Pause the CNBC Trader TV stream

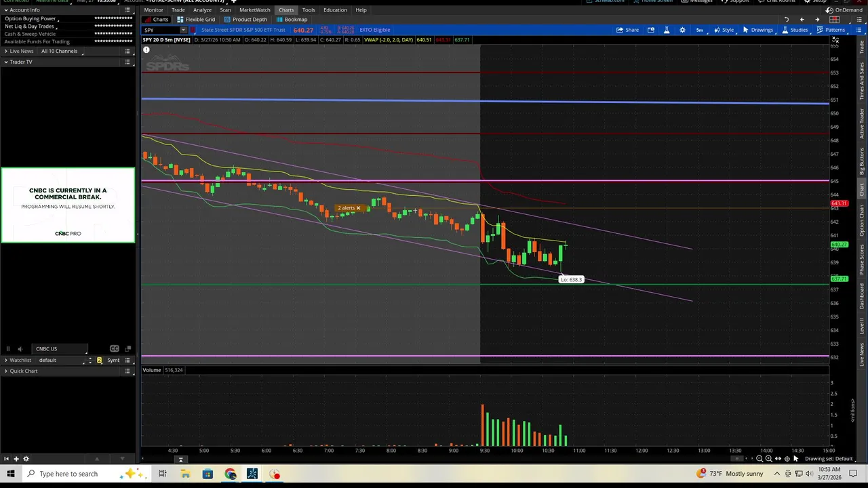click(8, 349)
